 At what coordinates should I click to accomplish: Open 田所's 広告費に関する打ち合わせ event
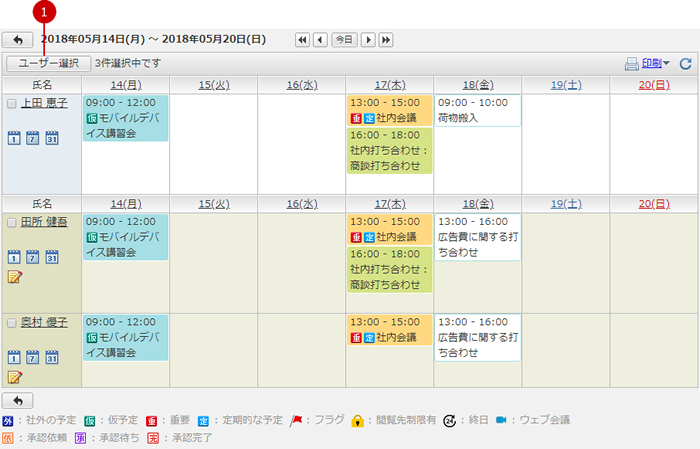pos(478,237)
